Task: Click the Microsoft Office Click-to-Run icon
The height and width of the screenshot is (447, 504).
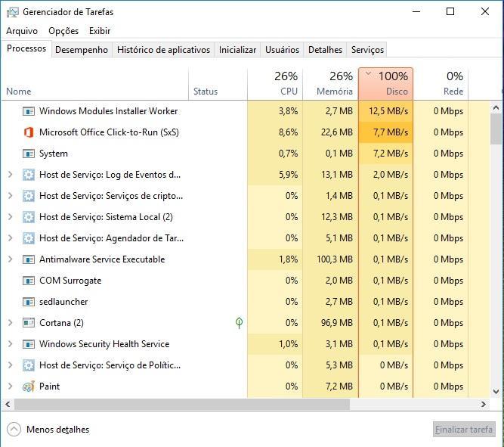Action: coord(29,132)
